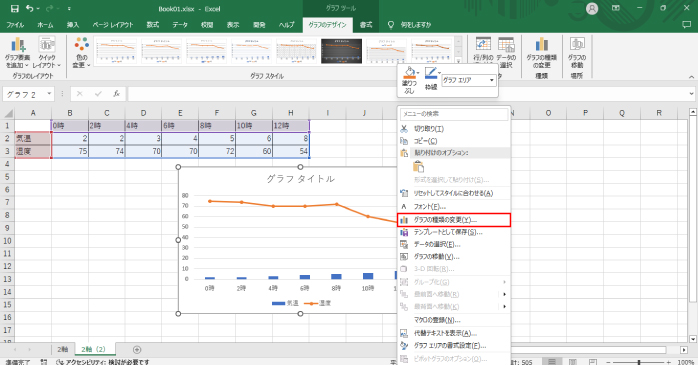Image resolution: width=698 pixels, height=365 pixels.
Task: Choose Font (フォント) in context menu
Action: 454,207
